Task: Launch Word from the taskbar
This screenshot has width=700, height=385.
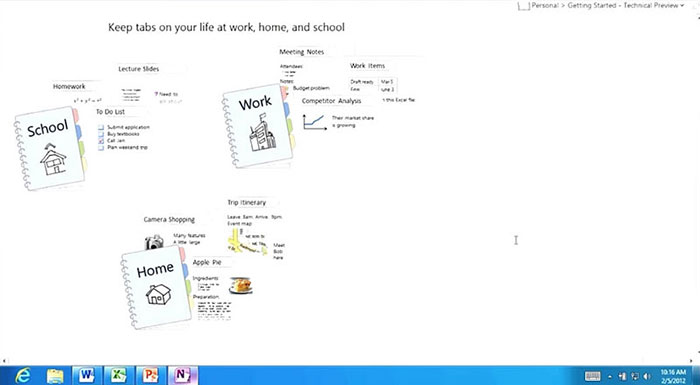Action: tap(87, 375)
